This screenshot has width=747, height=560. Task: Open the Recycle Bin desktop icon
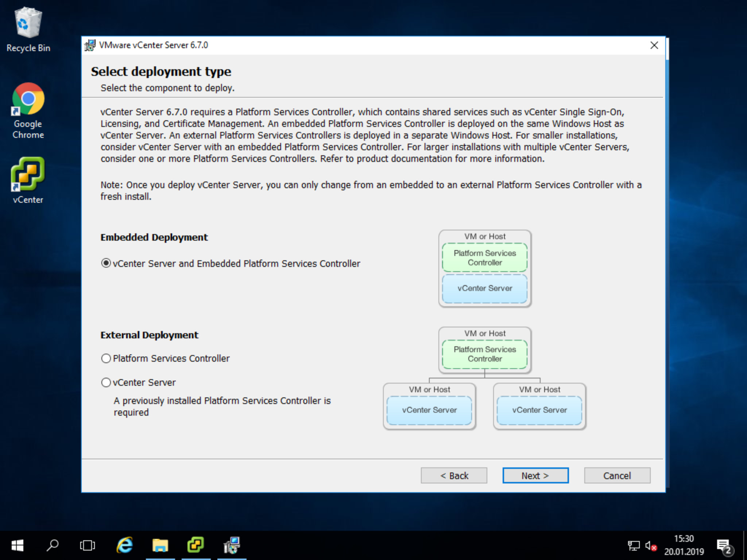click(x=28, y=29)
